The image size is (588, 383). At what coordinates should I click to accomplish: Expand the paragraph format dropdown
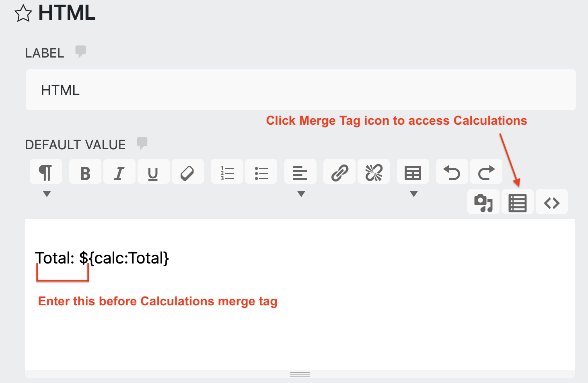click(46, 194)
